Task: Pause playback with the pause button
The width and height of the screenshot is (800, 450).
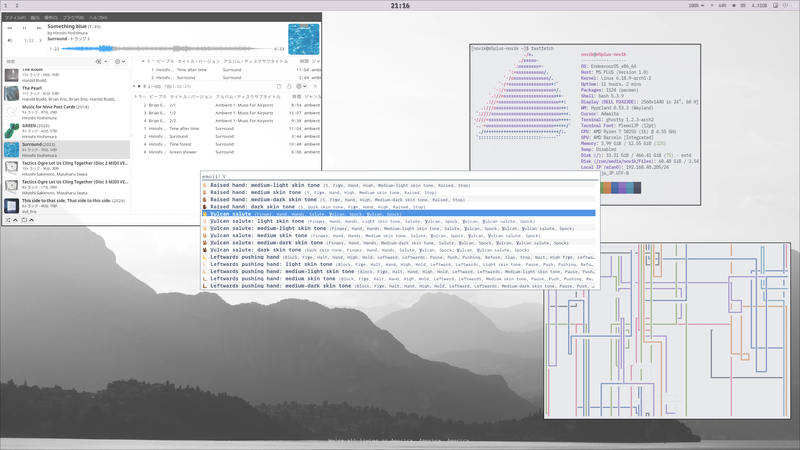Action: coord(24,28)
